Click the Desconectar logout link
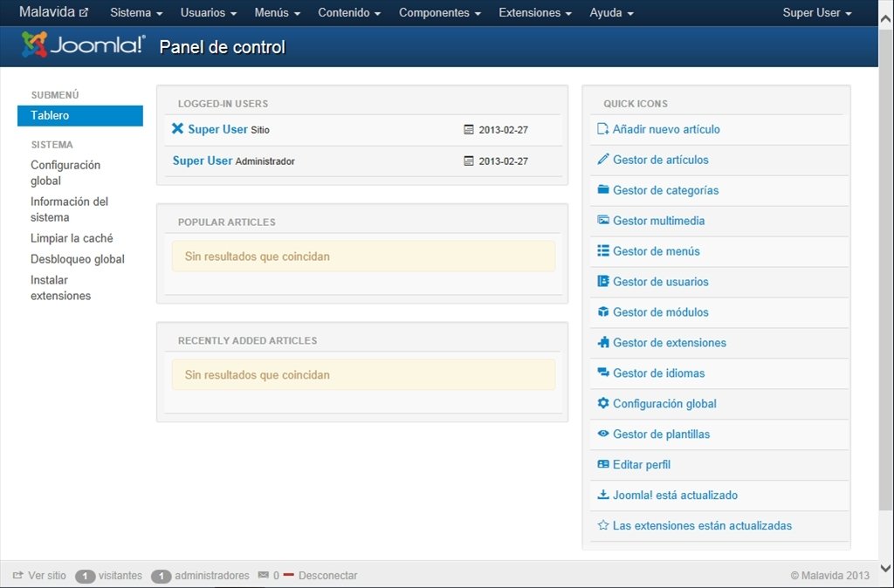894x588 pixels. [x=328, y=576]
